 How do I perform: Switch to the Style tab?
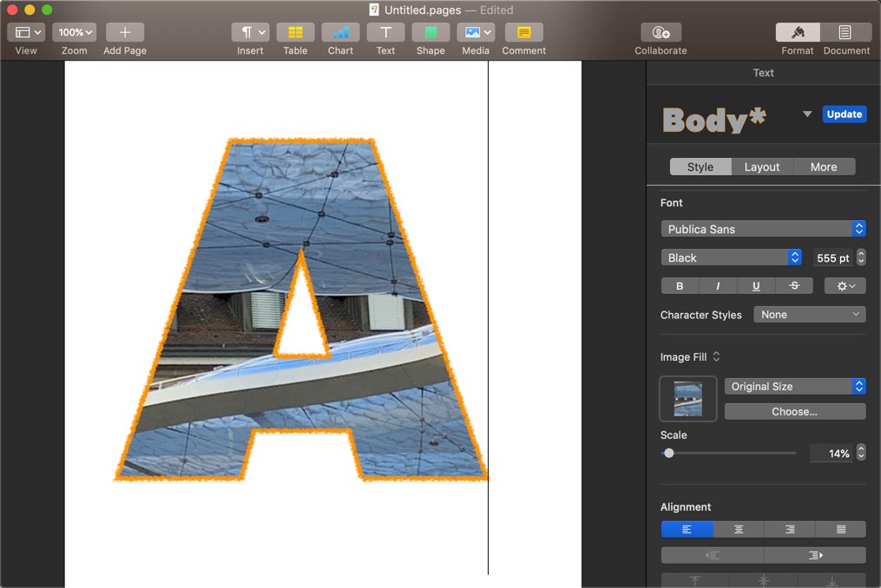(x=700, y=167)
